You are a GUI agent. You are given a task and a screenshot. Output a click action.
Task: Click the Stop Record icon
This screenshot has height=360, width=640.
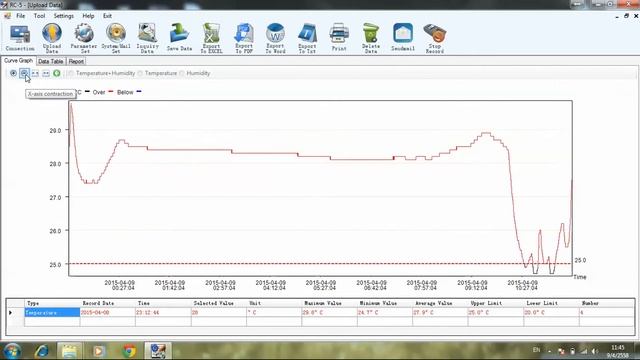pos(435,38)
